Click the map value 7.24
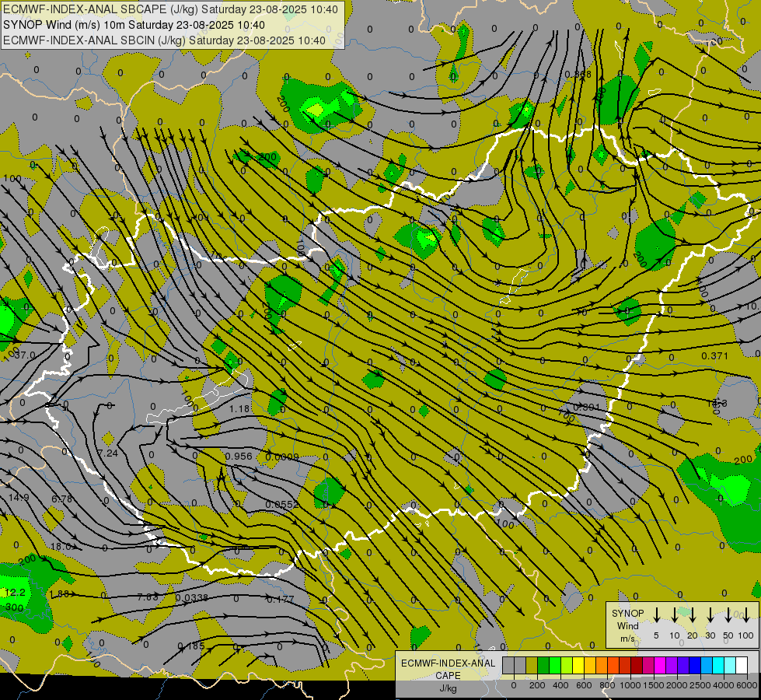The image size is (761, 700). click(108, 453)
